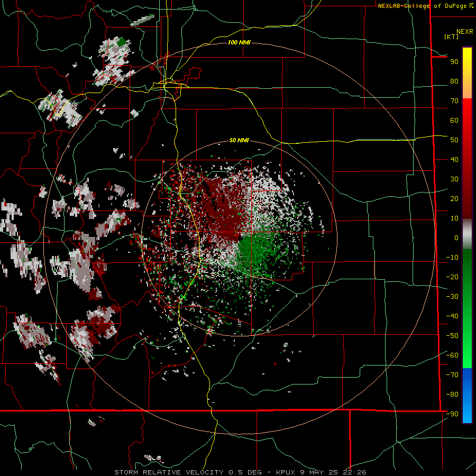Click the -90 value on the velocity scale
476x476 pixels.
coord(452,414)
